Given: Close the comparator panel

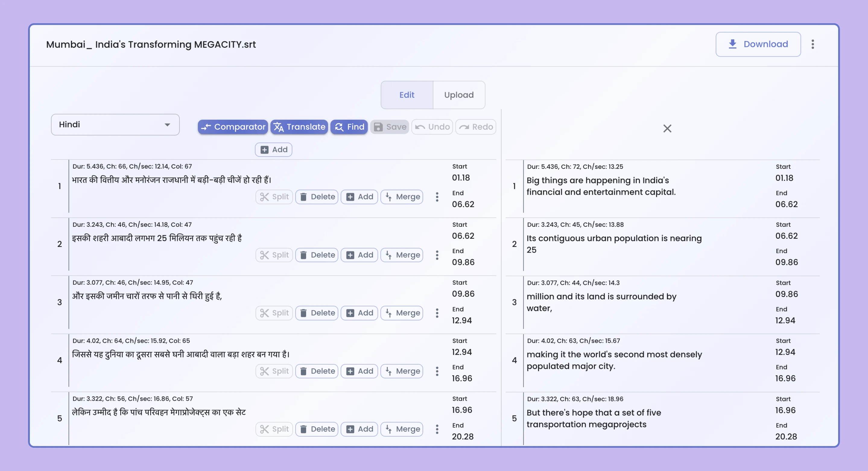Looking at the screenshot, I should click(667, 129).
